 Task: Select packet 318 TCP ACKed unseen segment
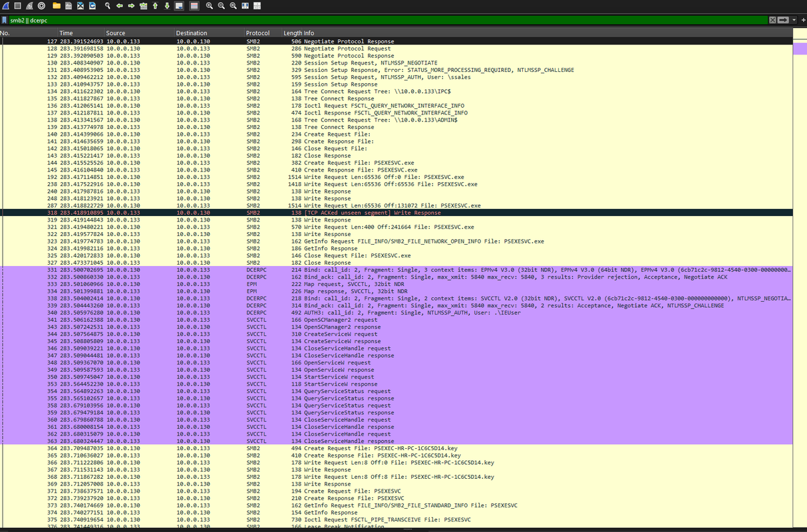click(397, 213)
